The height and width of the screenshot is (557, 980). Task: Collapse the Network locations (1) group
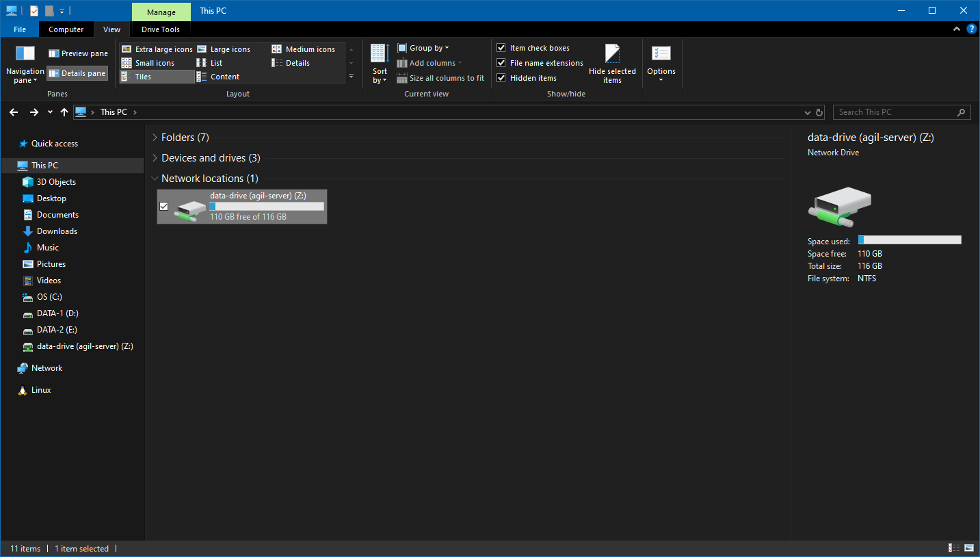155,179
